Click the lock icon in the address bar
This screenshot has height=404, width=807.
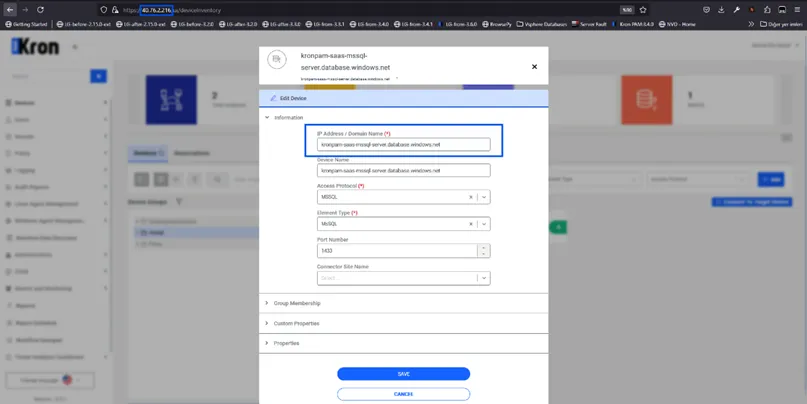(115, 10)
